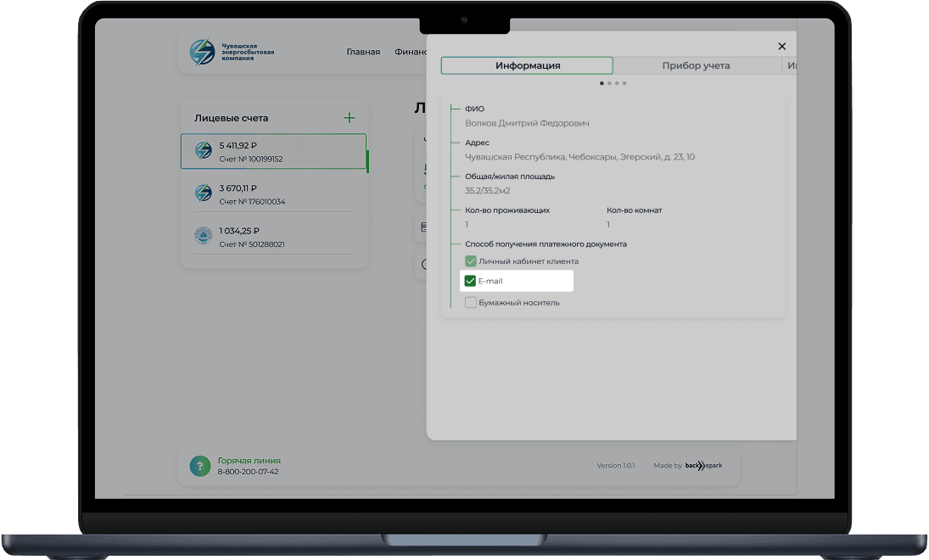Click the backspark logo in the footer

(703, 466)
